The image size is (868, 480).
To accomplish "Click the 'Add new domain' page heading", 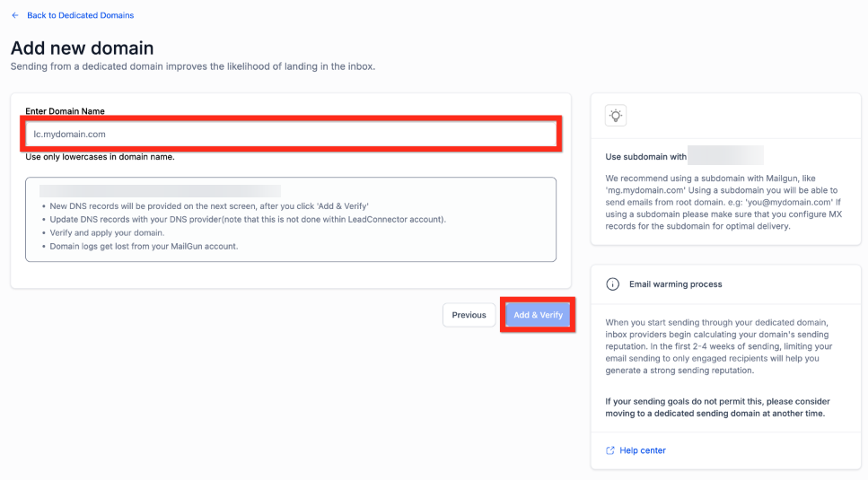I will point(82,48).
